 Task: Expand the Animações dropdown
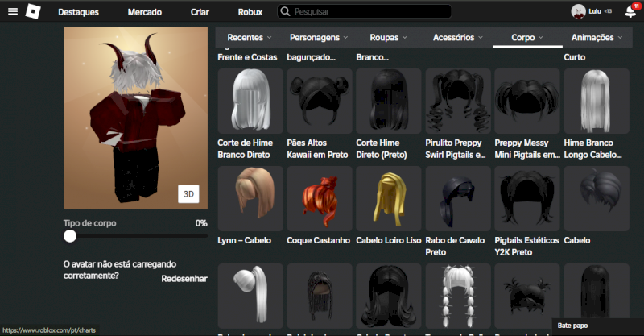[597, 37]
